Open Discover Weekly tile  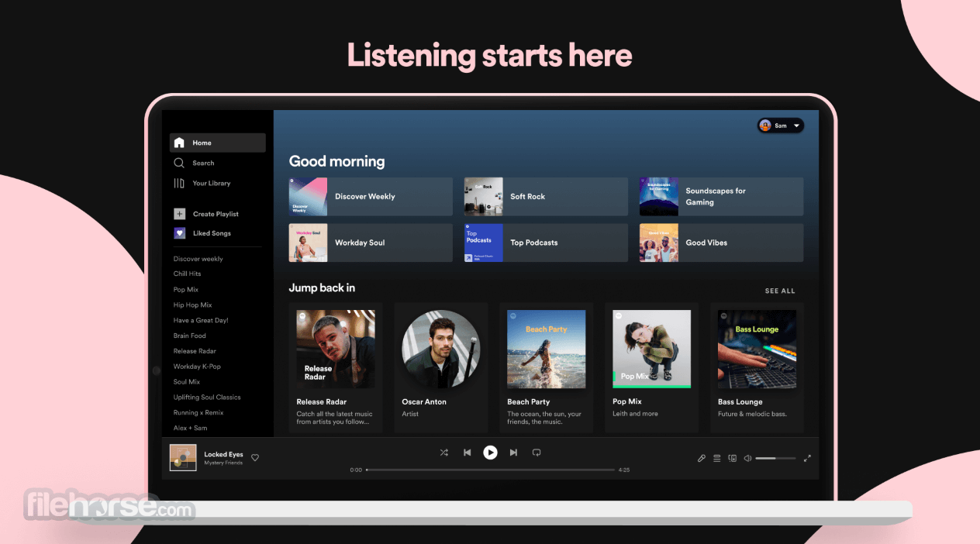tap(371, 197)
